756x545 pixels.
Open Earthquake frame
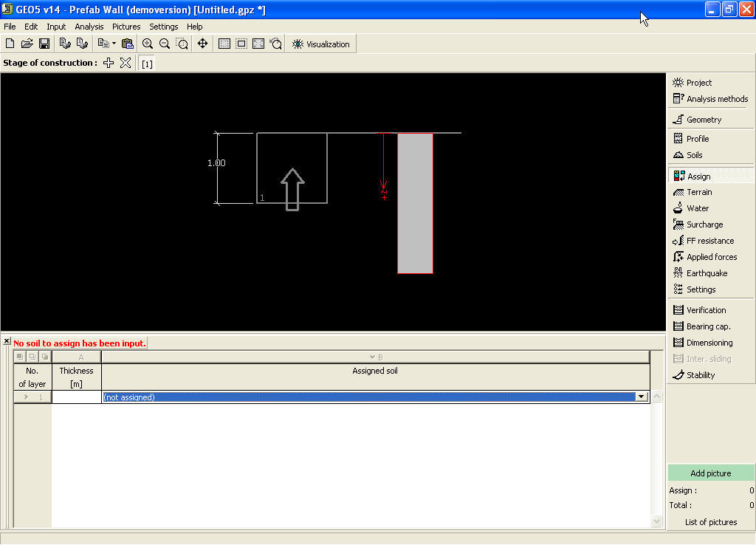coord(711,273)
